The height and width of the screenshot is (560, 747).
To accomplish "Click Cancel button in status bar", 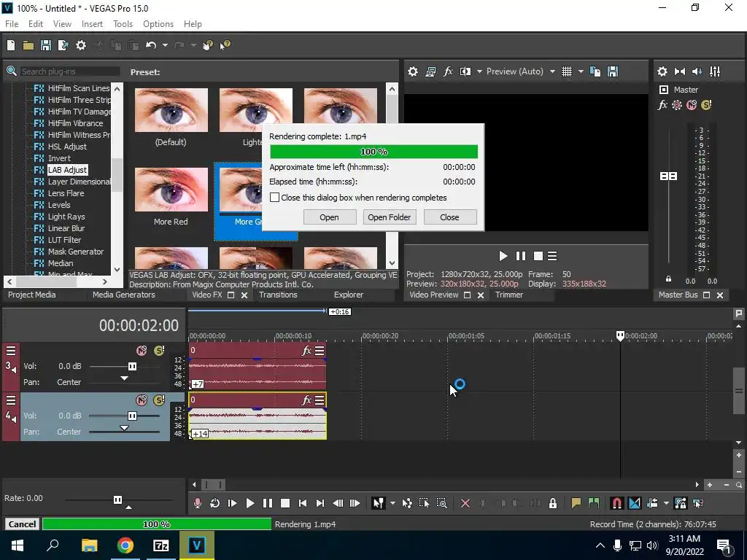I will click(x=22, y=524).
